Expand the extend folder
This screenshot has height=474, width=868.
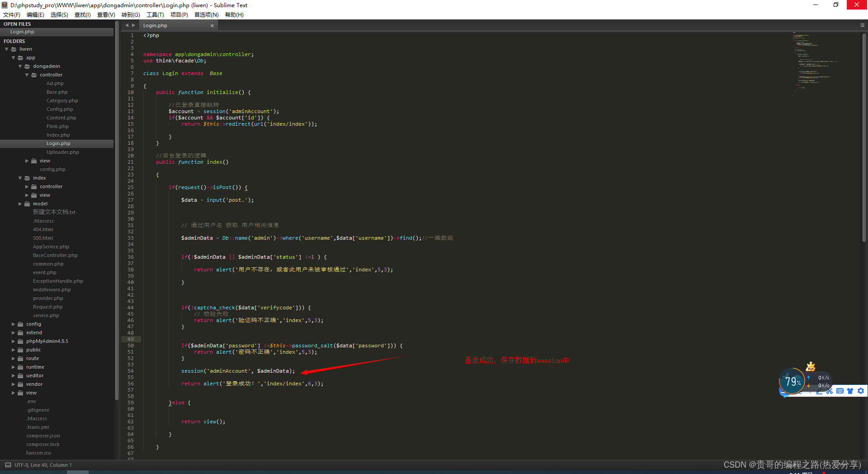point(14,333)
